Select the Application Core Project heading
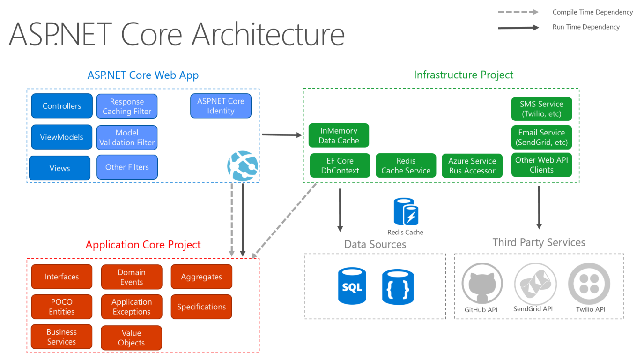 [143, 244]
